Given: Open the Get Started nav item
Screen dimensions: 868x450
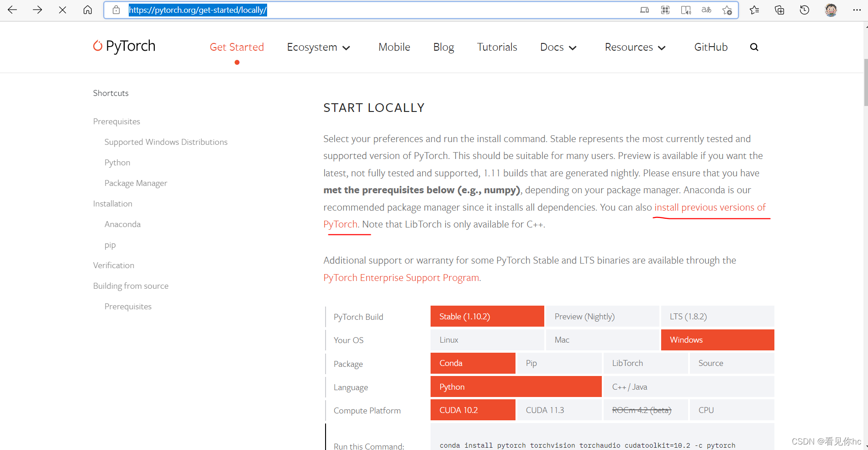Looking at the screenshot, I should [237, 47].
